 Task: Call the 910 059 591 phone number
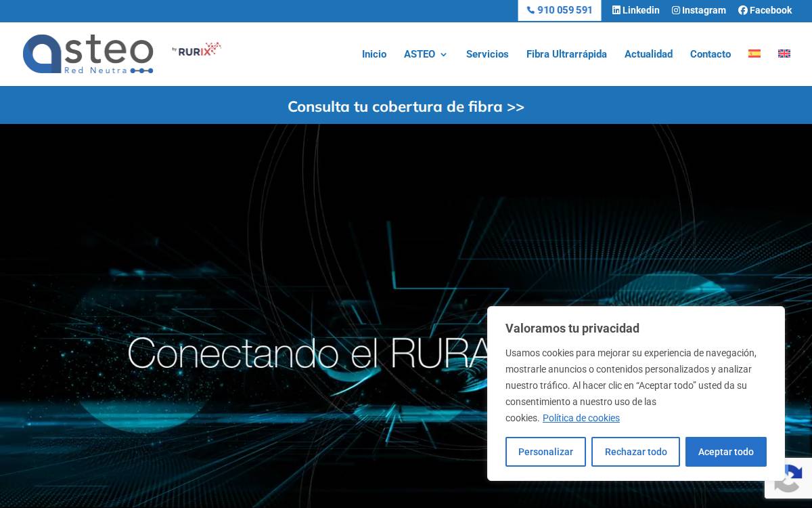point(560,10)
